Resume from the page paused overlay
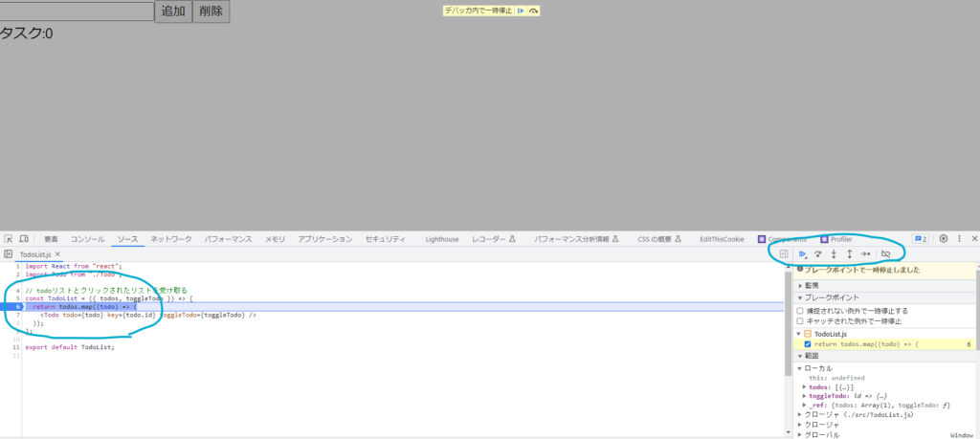 521,11
